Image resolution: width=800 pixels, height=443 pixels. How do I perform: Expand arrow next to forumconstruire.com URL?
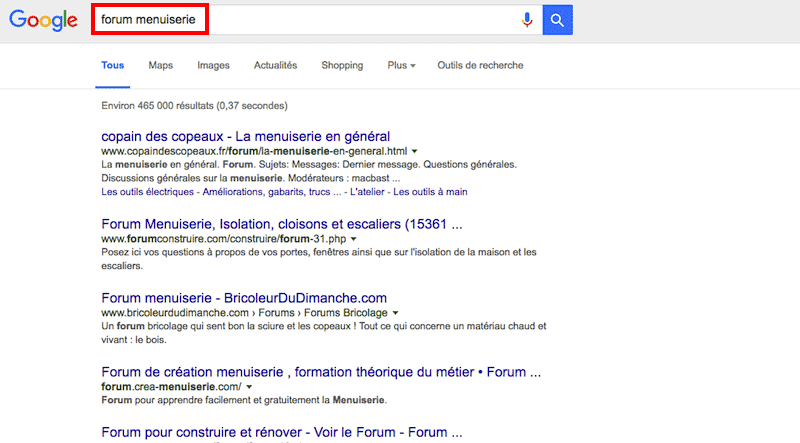point(354,240)
